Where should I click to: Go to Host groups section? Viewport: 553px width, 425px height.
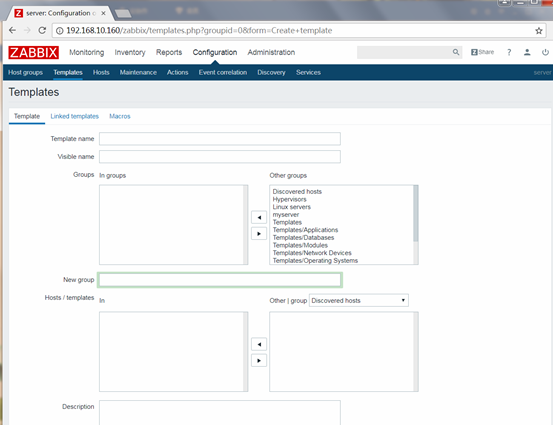[x=25, y=72]
